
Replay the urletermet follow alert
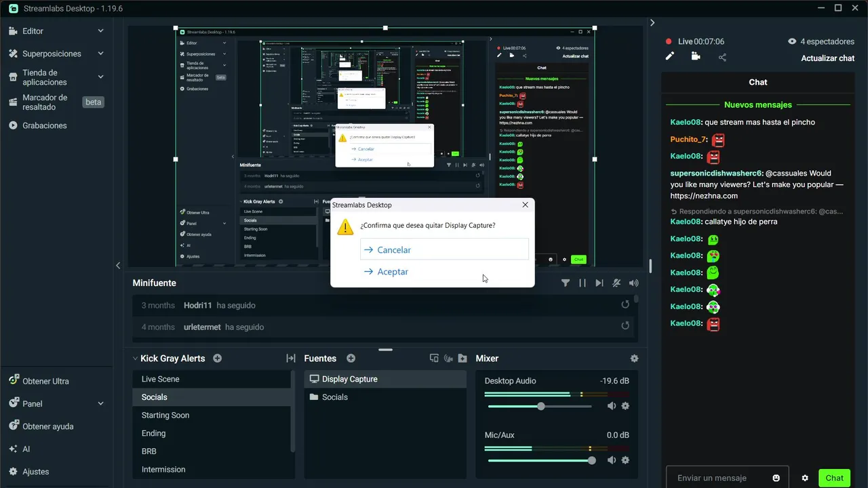(x=625, y=327)
